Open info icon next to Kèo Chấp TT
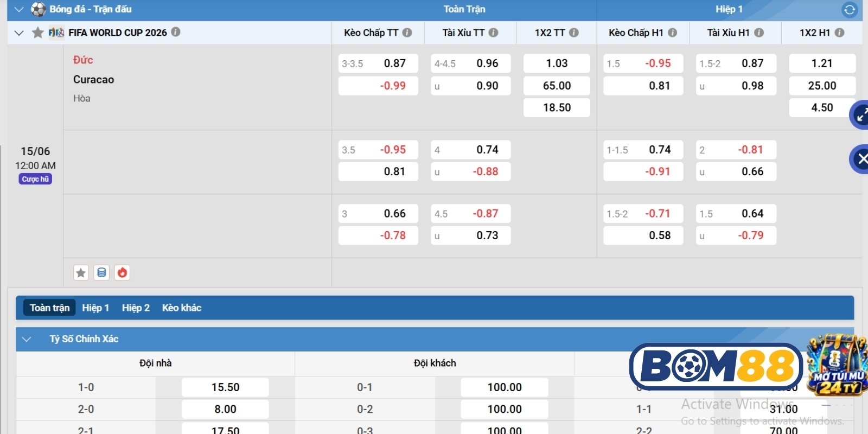868x434 pixels. (x=407, y=33)
